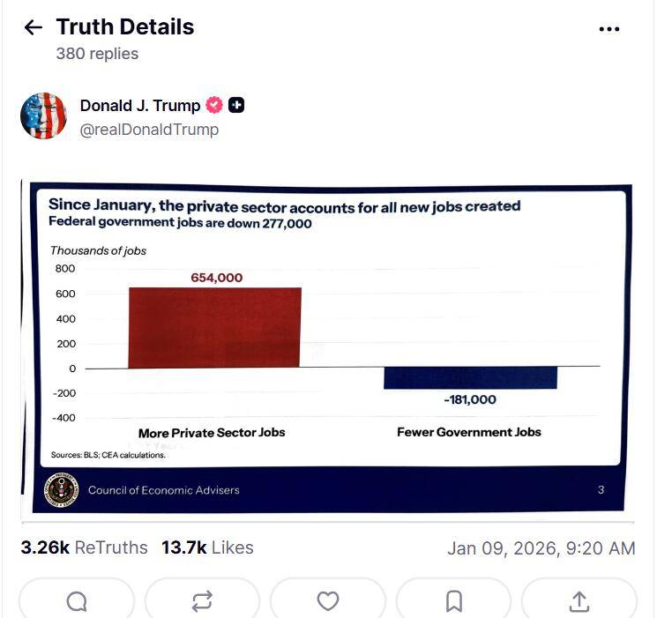Image resolution: width=672 pixels, height=618 pixels.
Task: Open the @realDonaldTrump handle link
Action: 149,130
